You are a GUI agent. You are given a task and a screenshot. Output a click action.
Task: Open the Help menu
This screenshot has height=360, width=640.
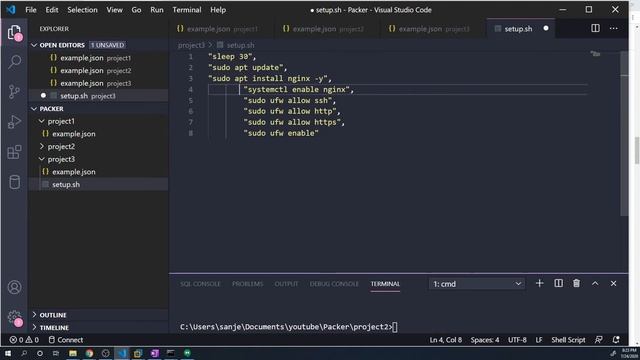[218, 10]
